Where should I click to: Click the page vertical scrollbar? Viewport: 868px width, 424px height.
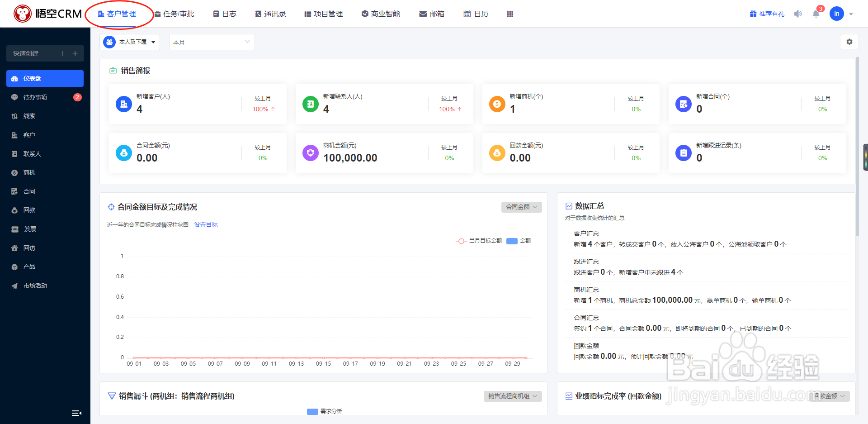pos(857,147)
